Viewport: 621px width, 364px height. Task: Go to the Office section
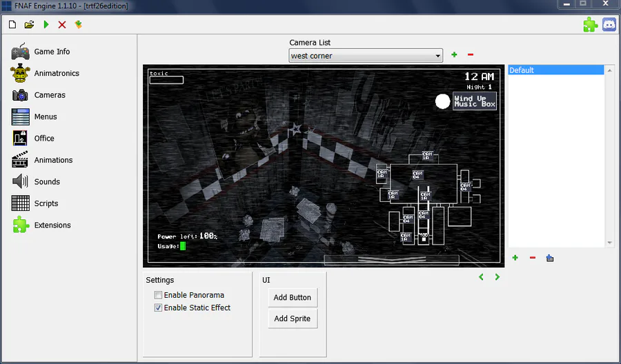click(44, 139)
